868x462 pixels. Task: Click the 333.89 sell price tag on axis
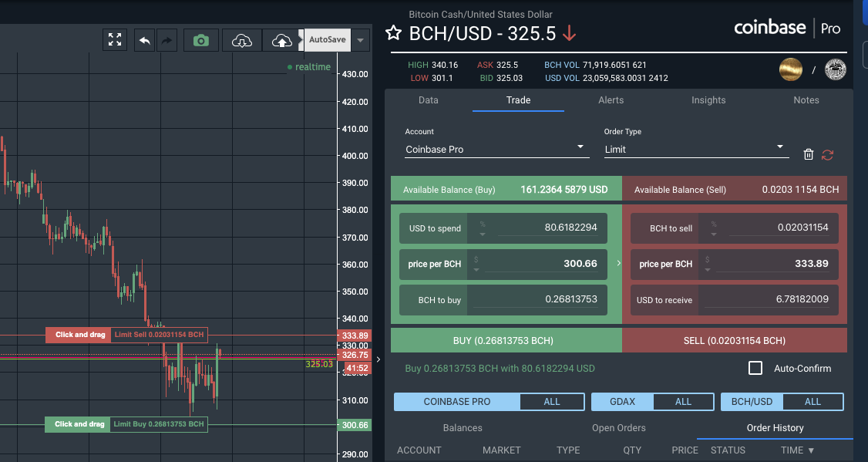355,336
